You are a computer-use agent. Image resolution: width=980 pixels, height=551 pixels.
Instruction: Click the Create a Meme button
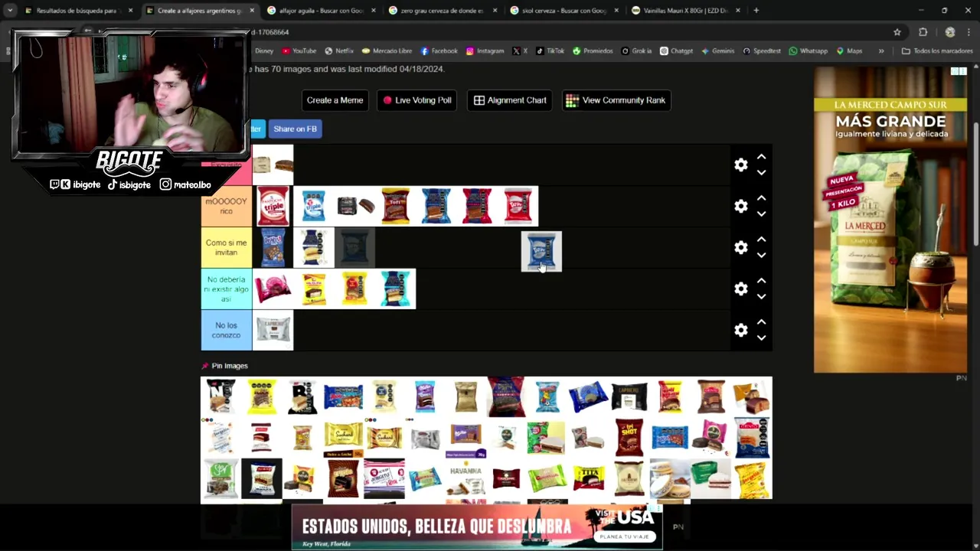[x=335, y=100]
